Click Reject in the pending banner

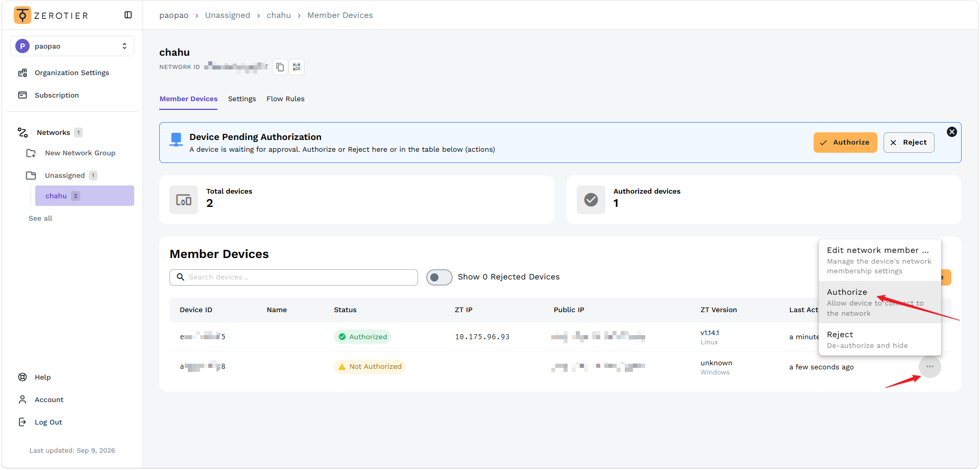[x=909, y=143]
